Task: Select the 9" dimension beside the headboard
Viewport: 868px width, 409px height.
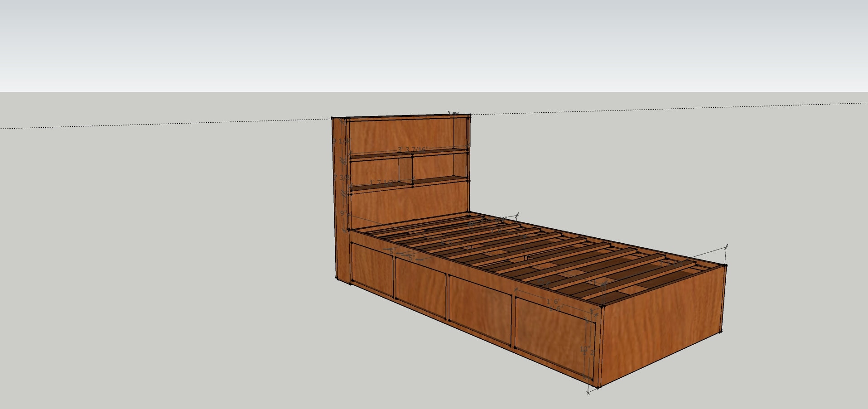Action: [344, 213]
